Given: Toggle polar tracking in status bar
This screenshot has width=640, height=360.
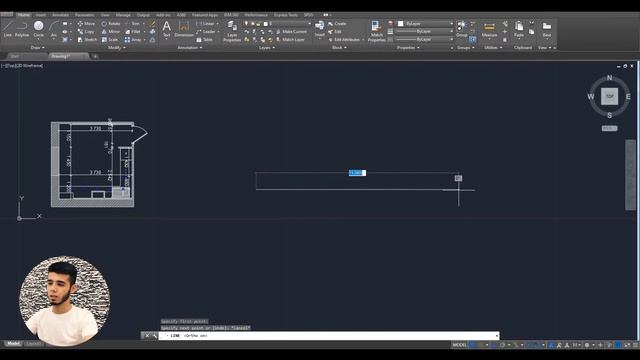Looking at the screenshot, I should pos(502,345).
